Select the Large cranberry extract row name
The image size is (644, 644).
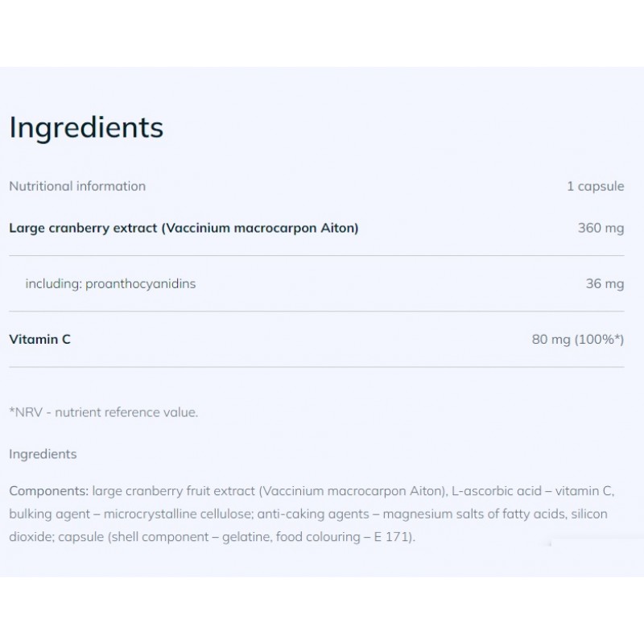coord(184,228)
